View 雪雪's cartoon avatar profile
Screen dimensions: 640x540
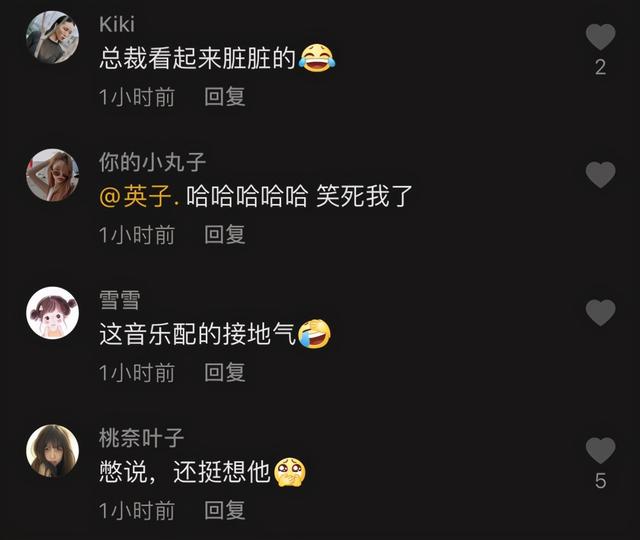[x=53, y=313]
